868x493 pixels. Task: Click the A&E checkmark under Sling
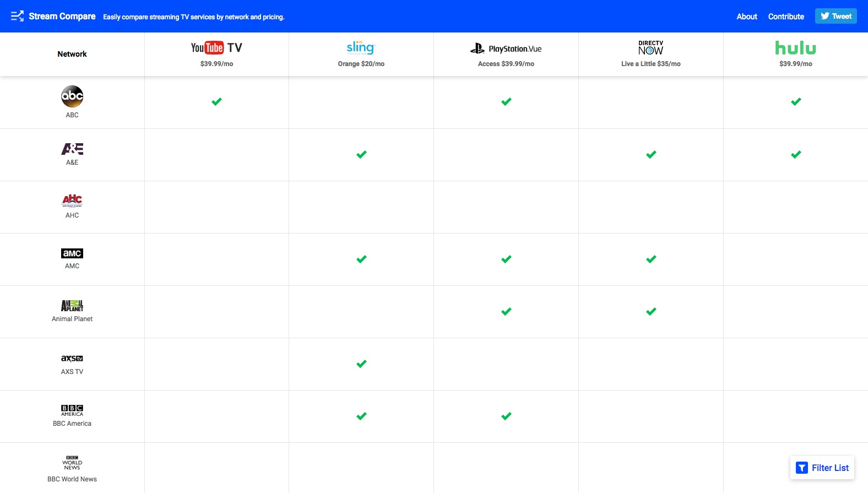(x=361, y=154)
